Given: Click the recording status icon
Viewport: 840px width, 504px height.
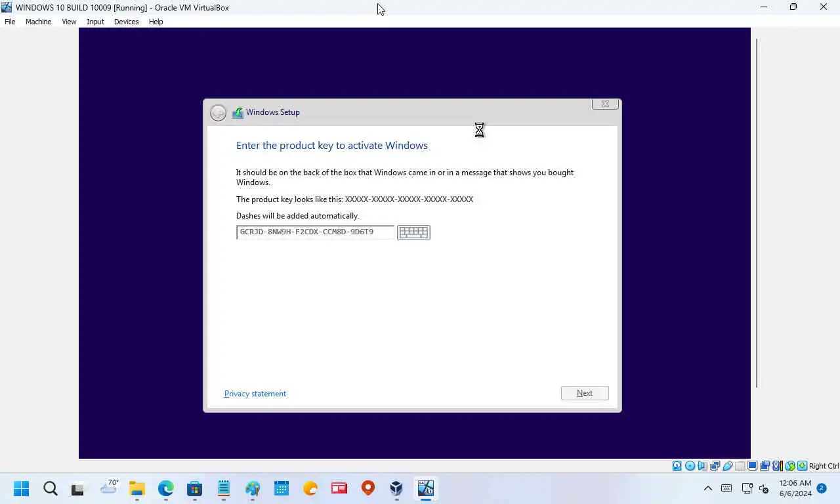Looking at the screenshot, I should [x=765, y=466].
